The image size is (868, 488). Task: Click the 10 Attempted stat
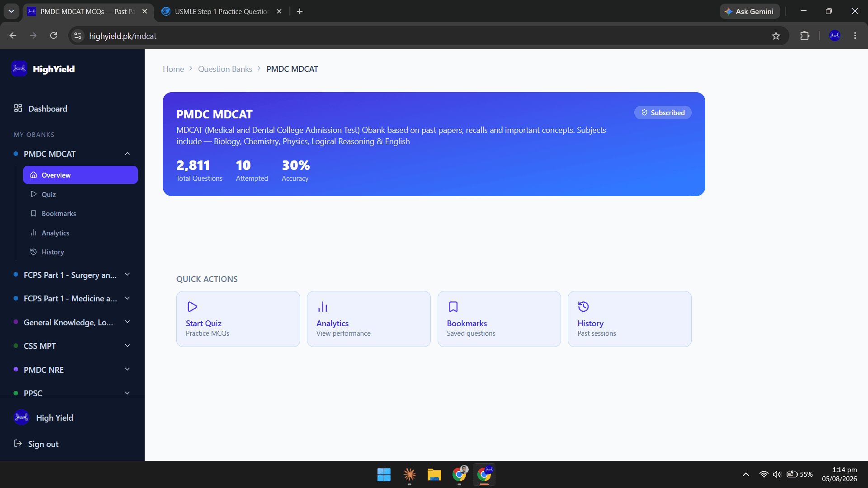[252, 170]
